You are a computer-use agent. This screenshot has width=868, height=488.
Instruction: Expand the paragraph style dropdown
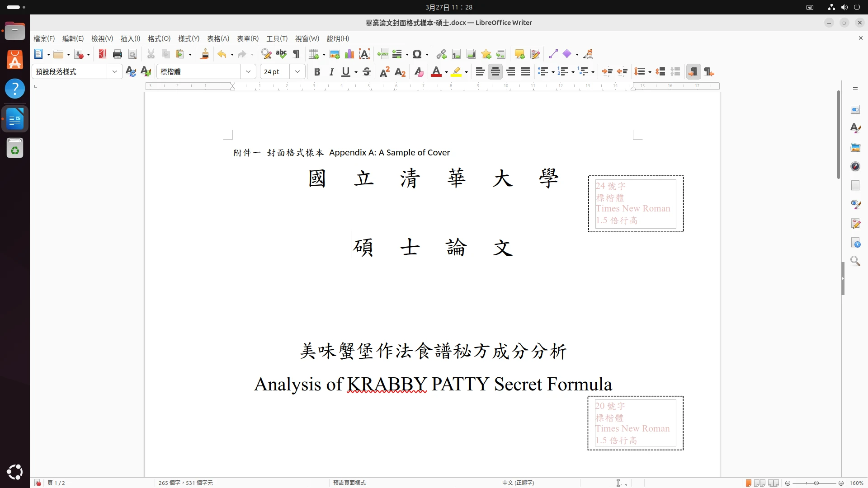coord(114,72)
